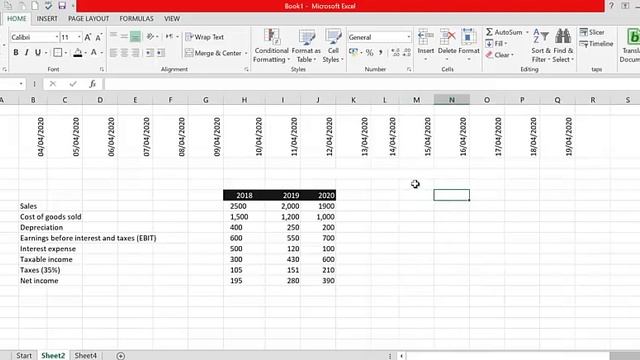Click inside the formula bar
Screen dimensions: 640x360
point(371,84)
